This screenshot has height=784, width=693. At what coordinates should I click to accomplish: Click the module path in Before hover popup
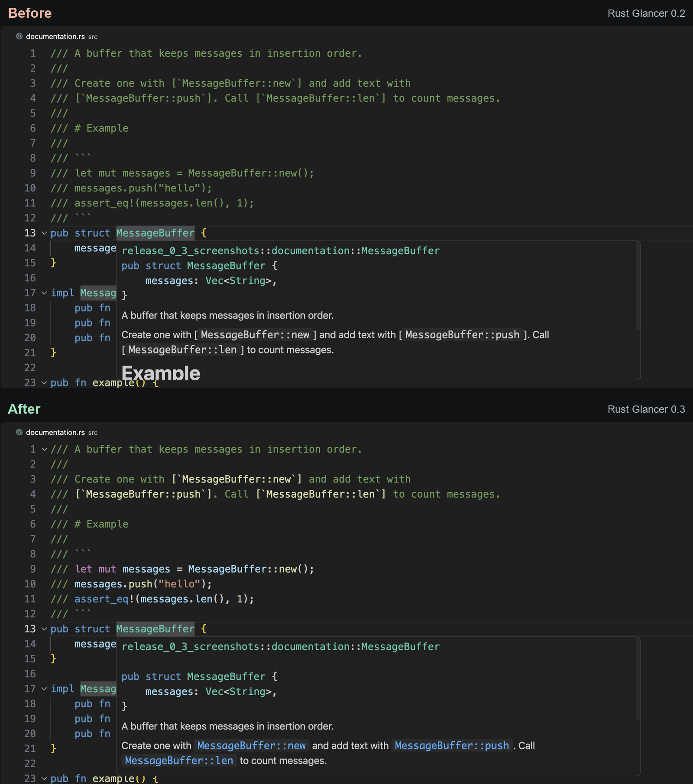281,251
